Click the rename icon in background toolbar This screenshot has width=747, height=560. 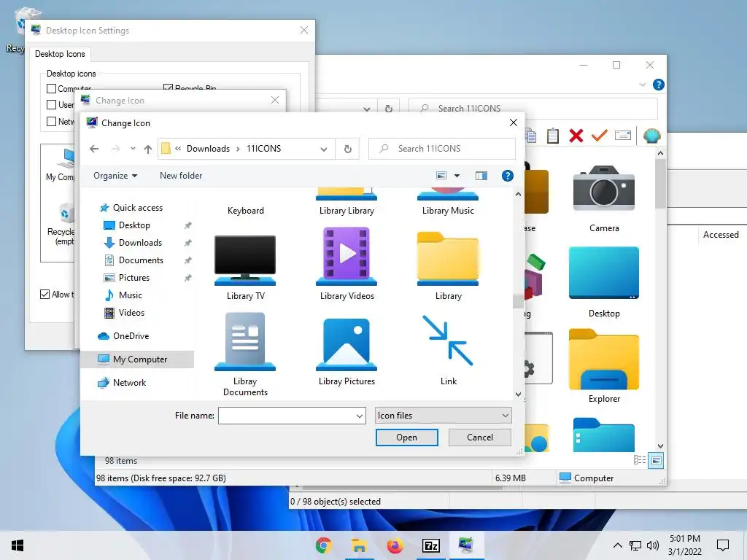[x=623, y=136]
